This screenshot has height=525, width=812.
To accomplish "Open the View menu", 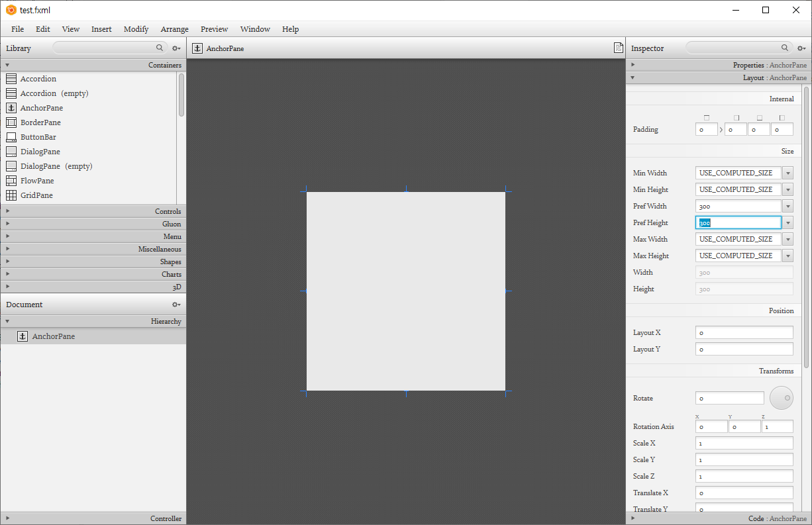I will pyautogui.click(x=71, y=29).
